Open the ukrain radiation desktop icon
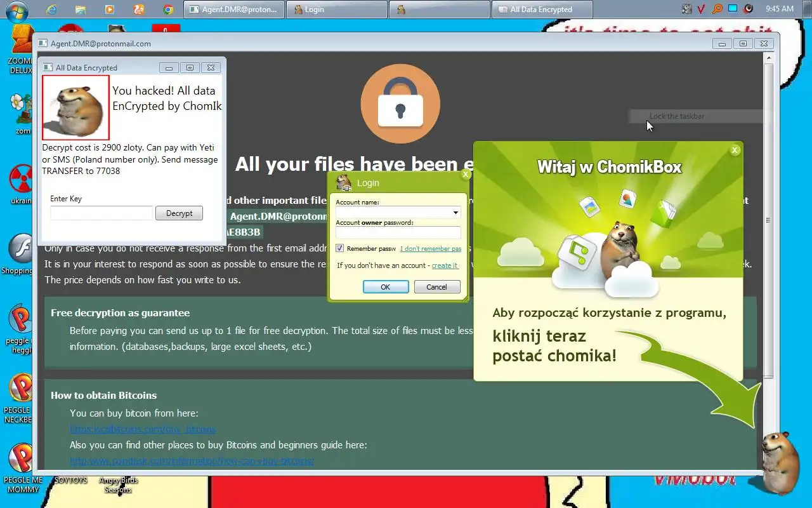 point(22,184)
